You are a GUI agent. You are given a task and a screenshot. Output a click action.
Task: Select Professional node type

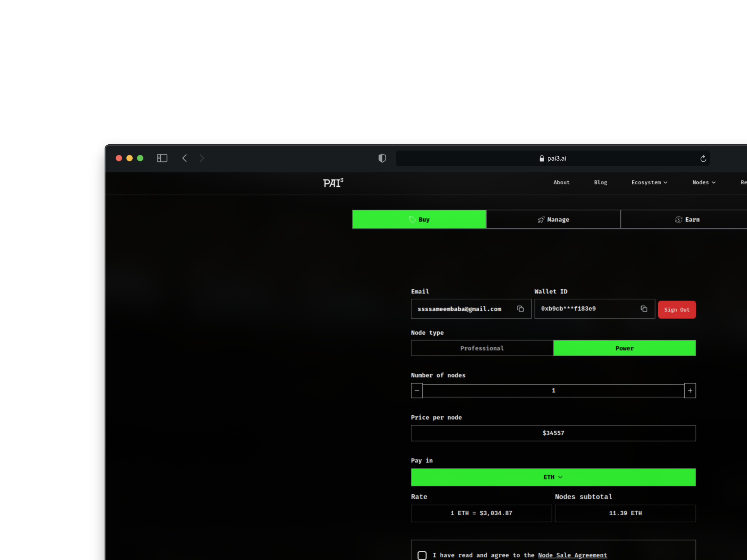click(482, 348)
